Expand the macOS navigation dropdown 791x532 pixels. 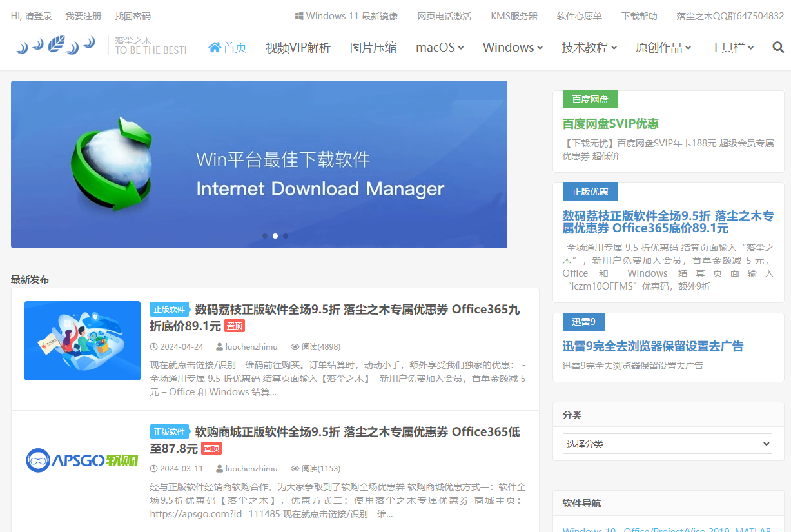pos(440,47)
